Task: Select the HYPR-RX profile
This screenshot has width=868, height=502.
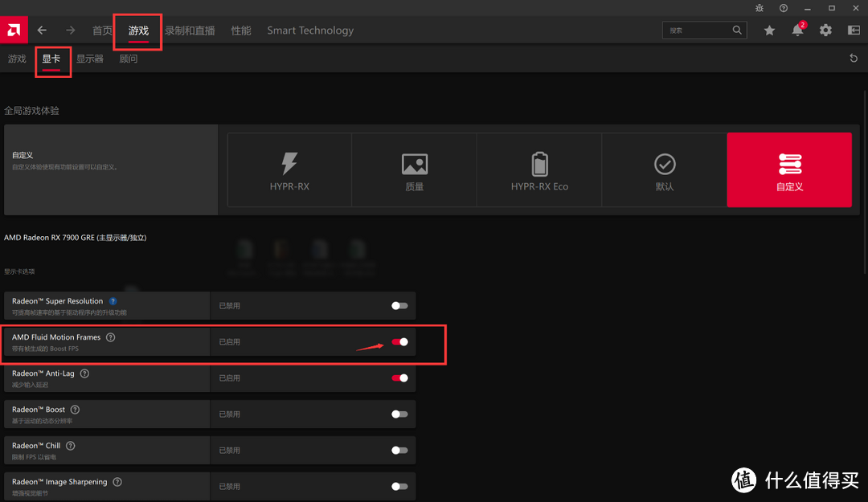Action: click(289, 170)
